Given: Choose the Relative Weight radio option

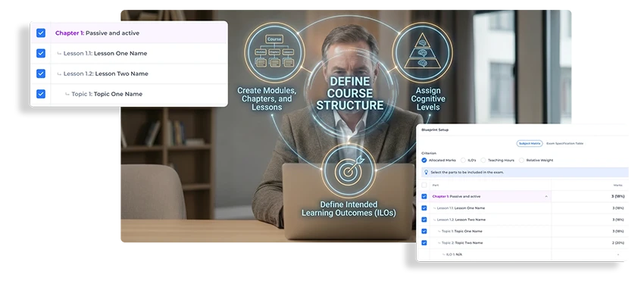Looking at the screenshot, I should [x=521, y=161].
